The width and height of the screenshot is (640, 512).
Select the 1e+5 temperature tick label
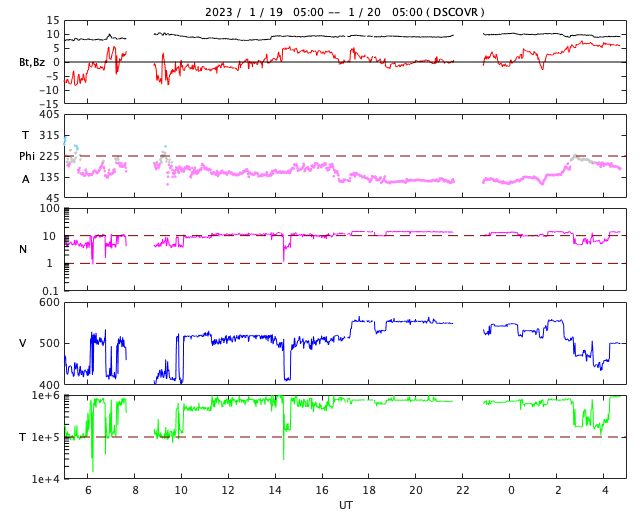pyautogui.click(x=46, y=437)
